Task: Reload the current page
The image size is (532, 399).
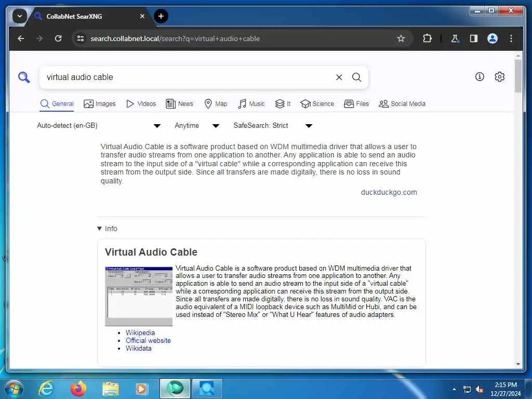Action: [58, 38]
